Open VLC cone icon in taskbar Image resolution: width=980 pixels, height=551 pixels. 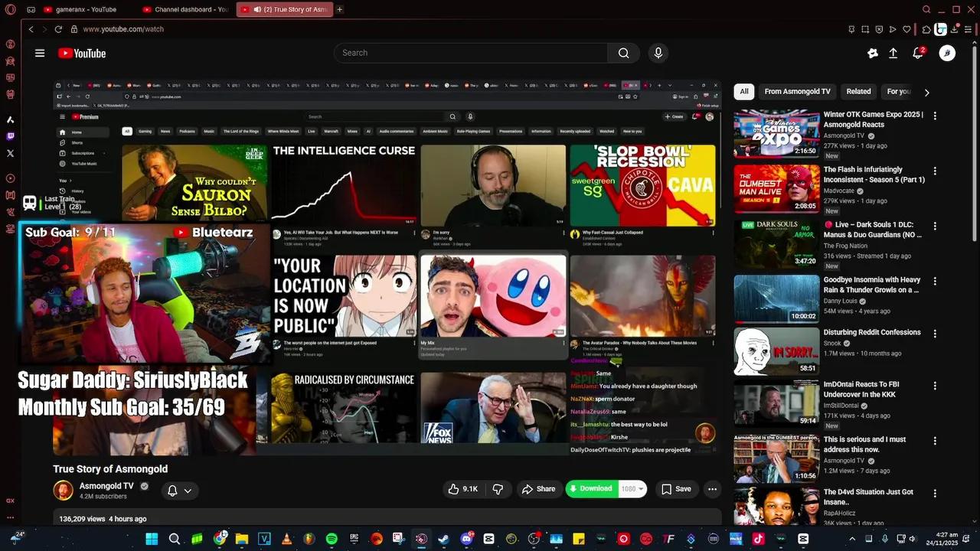click(286, 539)
